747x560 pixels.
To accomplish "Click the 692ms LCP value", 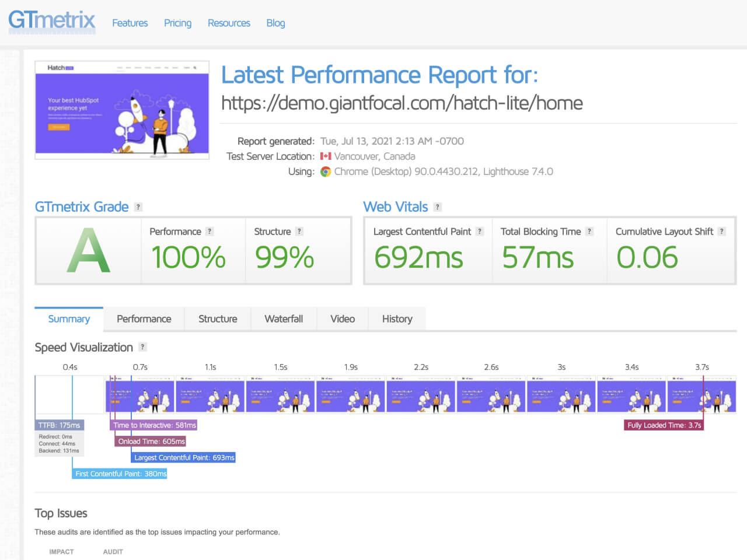I will [x=418, y=257].
